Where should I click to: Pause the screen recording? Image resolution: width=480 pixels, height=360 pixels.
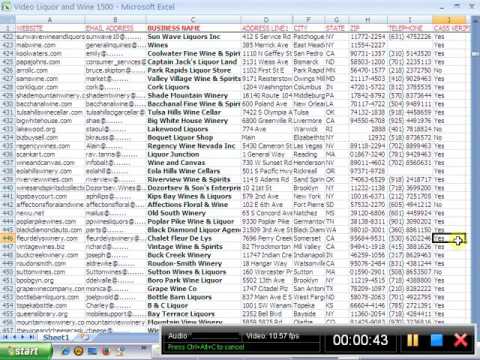413,340
